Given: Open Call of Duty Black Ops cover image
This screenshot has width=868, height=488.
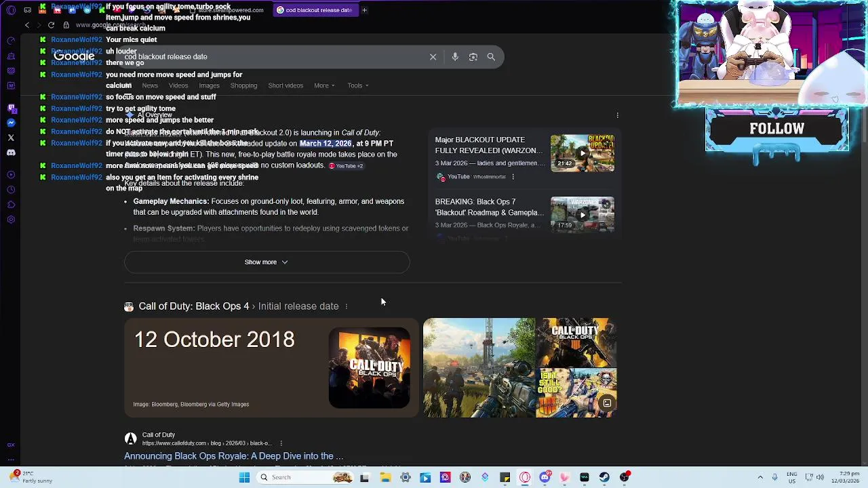Looking at the screenshot, I should pos(370,368).
